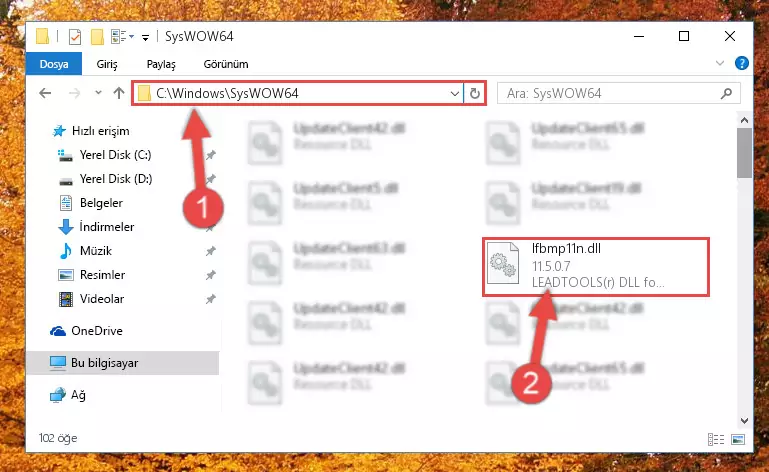Open the Dosya tab
This screenshot has width=769, height=472.
pyautogui.click(x=54, y=64)
